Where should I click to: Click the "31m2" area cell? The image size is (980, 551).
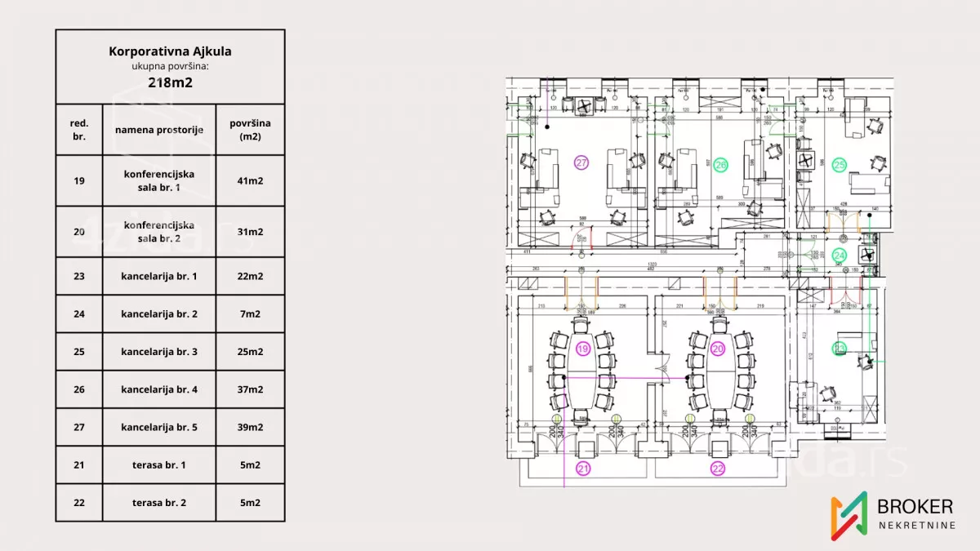pyautogui.click(x=251, y=232)
